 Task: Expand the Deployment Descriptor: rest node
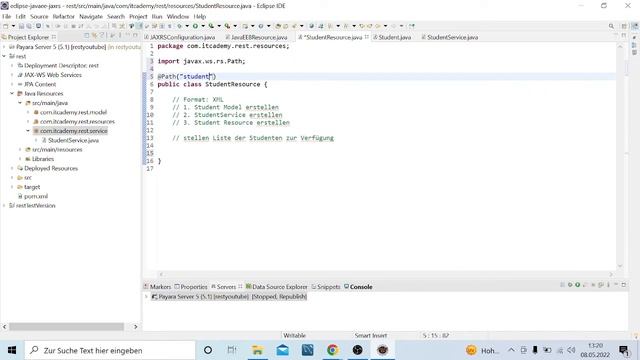12,66
